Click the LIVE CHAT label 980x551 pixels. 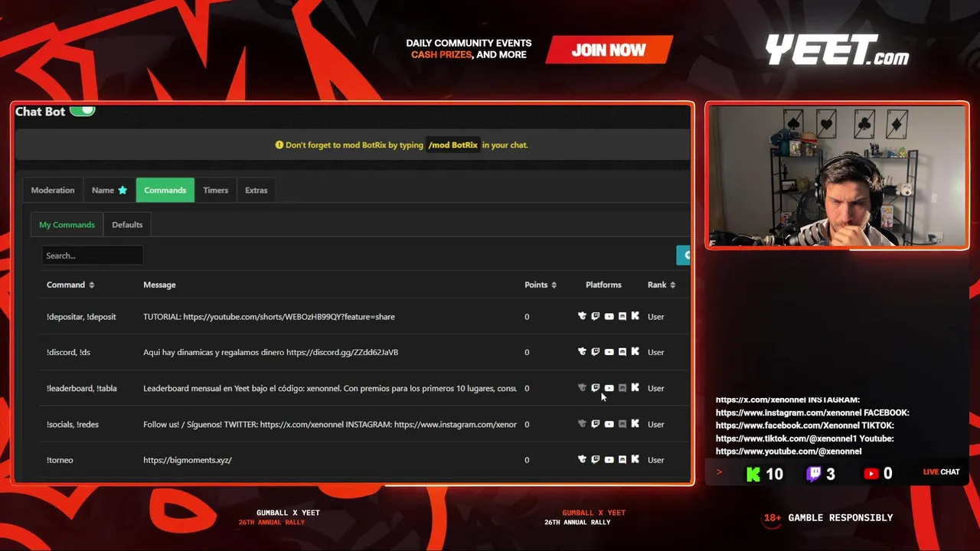[941, 471]
